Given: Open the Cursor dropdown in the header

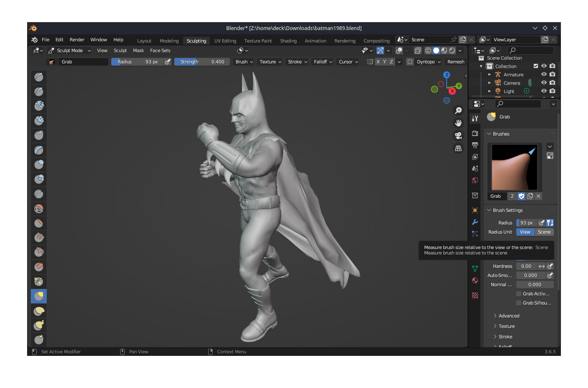Looking at the screenshot, I should point(348,62).
